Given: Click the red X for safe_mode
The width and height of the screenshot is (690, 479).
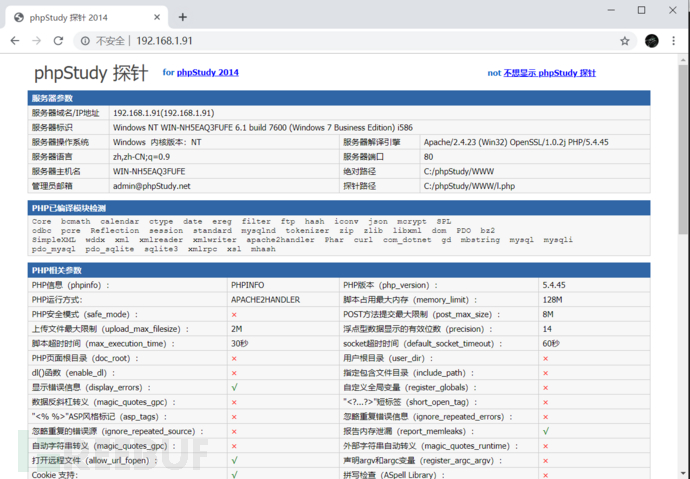Looking at the screenshot, I should (234, 314).
